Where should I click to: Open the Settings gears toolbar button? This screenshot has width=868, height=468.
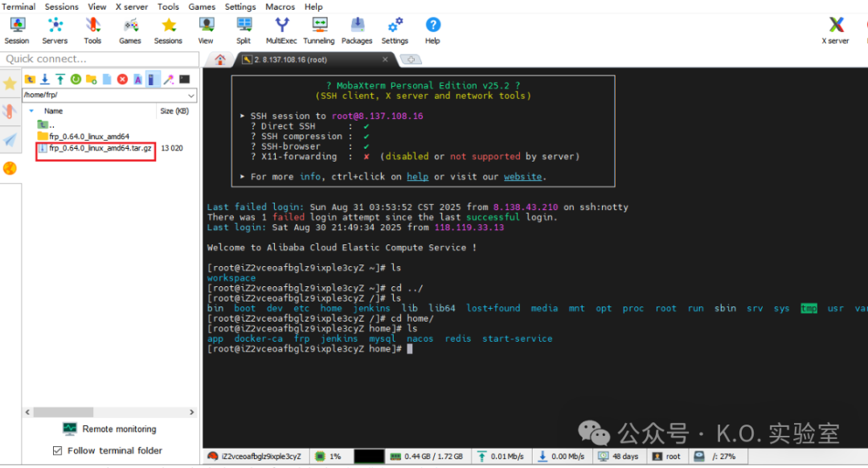click(395, 31)
